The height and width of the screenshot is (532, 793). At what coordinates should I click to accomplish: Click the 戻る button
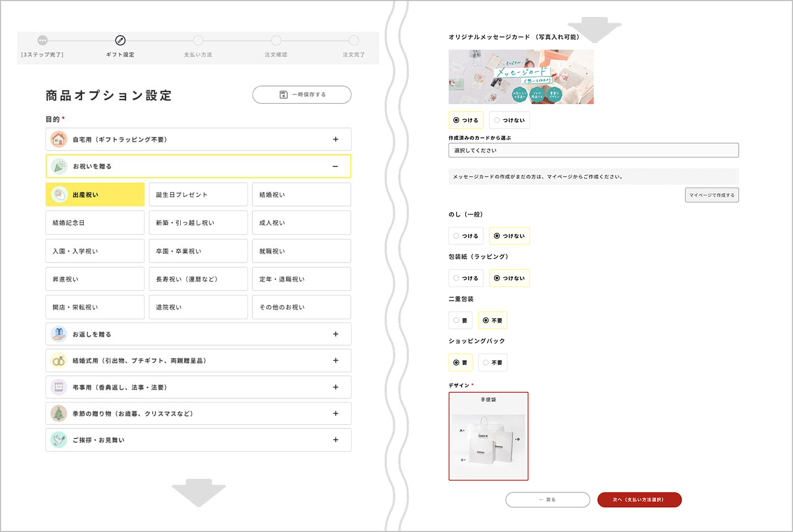click(x=548, y=500)
